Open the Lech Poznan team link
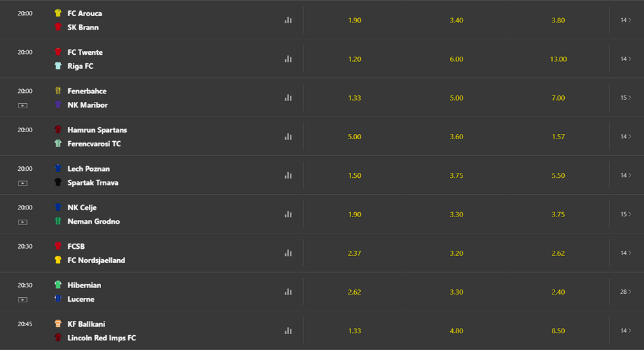The width and height of the screenshot is (644, 350). tap(88, 169)
